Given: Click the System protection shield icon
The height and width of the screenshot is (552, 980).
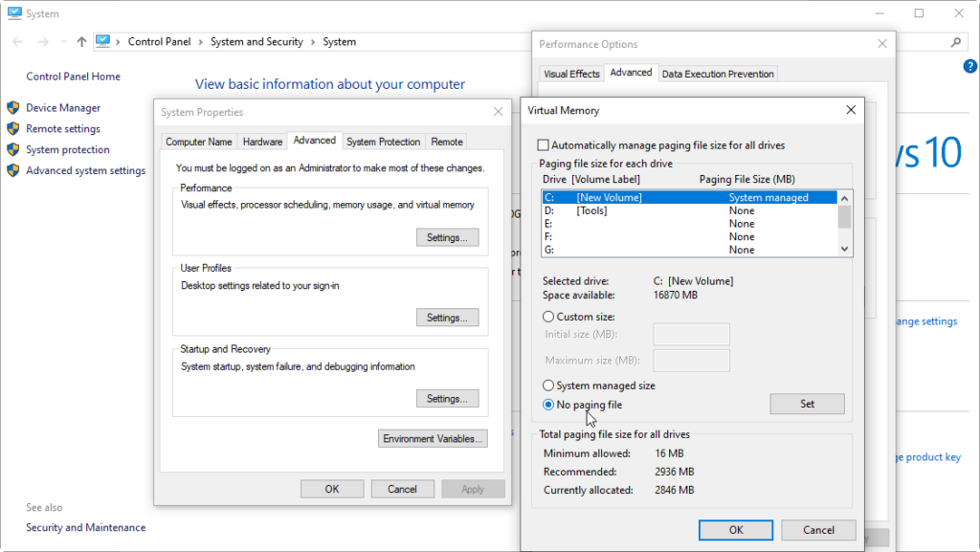Looking at the screenshot, I should point(13,149).
